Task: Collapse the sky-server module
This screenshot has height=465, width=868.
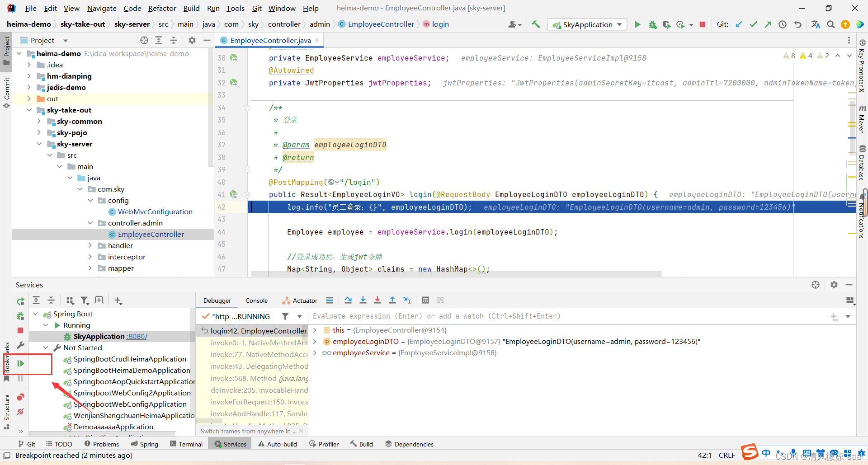Action: coord(39,144)
